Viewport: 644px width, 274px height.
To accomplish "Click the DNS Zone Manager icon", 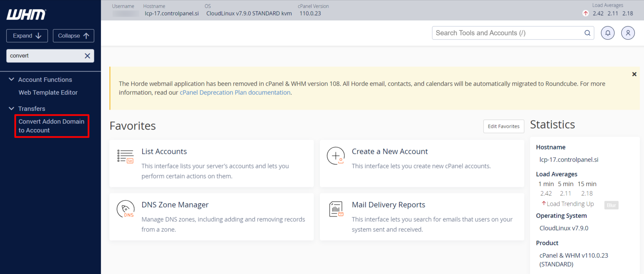I will (x=125, y=209).
